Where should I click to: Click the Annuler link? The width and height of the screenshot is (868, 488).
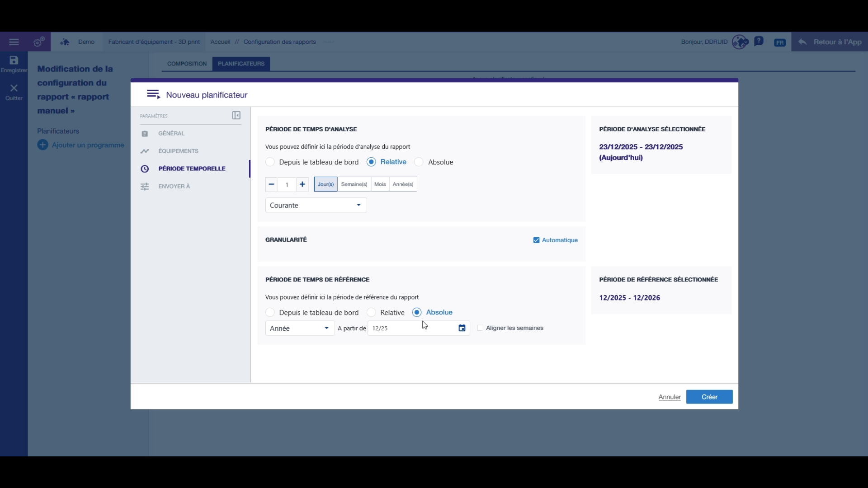670,397
